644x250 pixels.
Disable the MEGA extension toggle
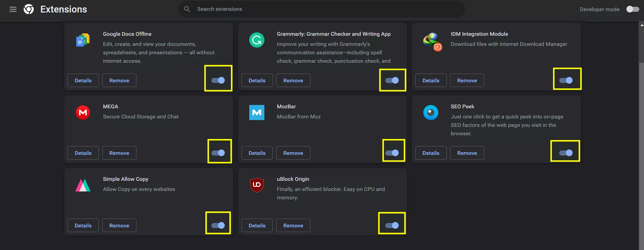click(x=218, y=153)
